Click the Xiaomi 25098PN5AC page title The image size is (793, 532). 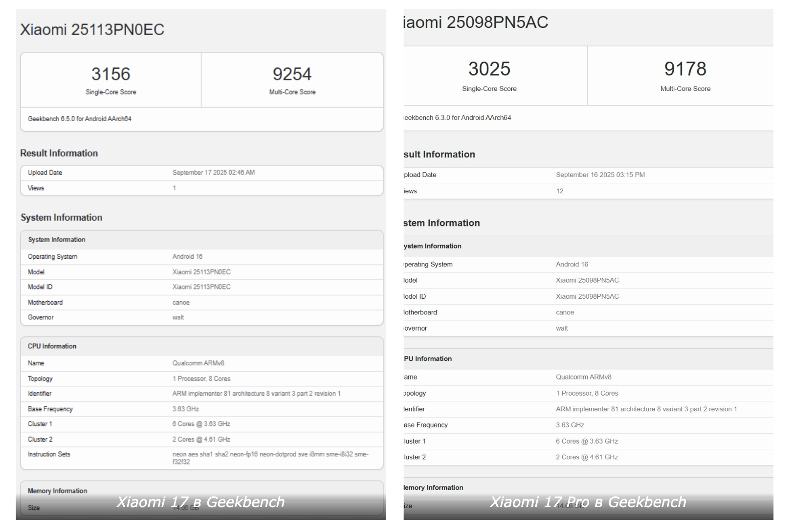(x=476, y=22)
